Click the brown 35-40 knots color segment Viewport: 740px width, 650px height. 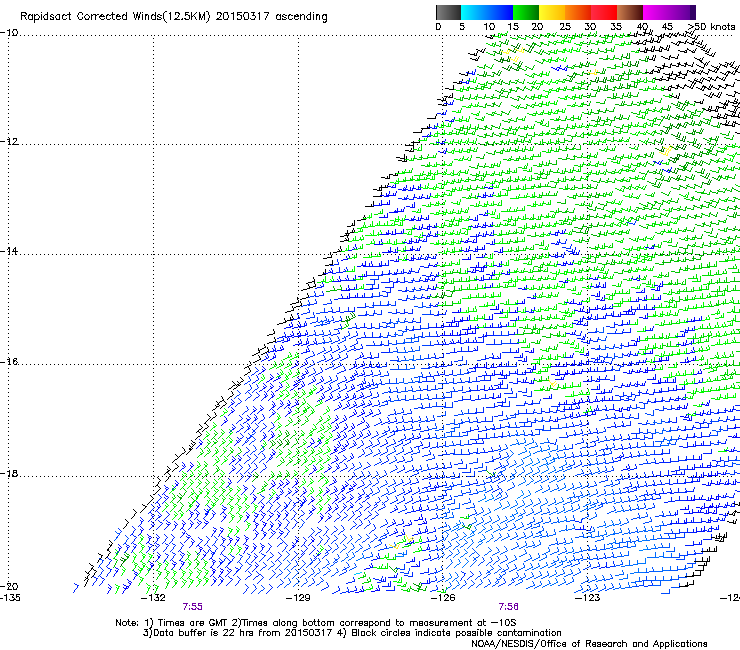click(630, 12)
